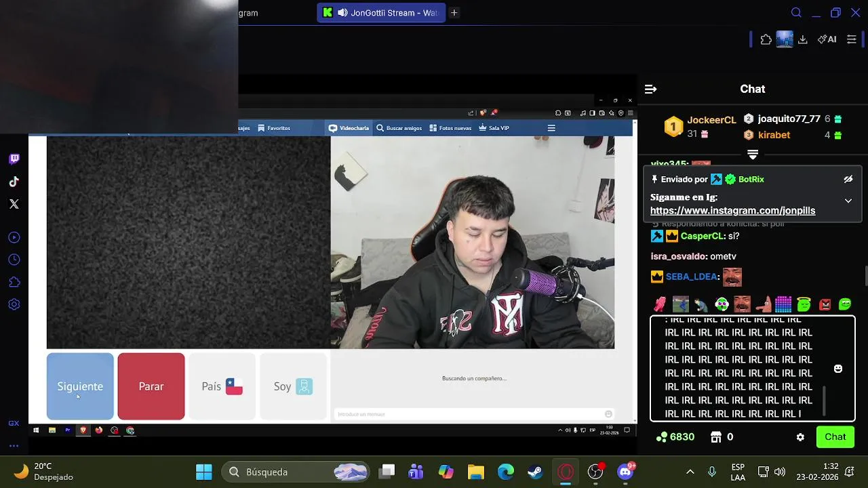Open joaquito77_77 in leaderboard
868x488 pixels.
click(789, 119)
